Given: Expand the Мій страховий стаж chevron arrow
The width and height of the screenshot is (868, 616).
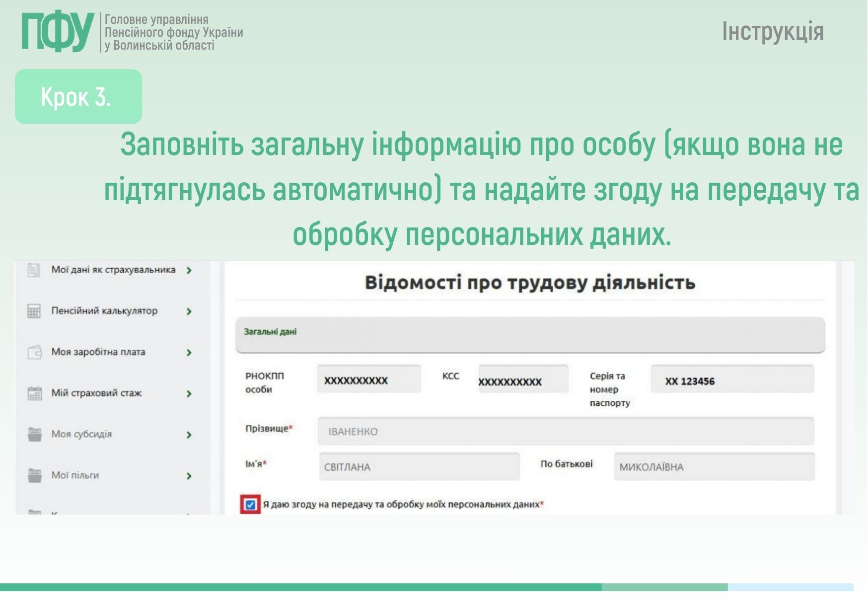Looking at the screenshot, I should pyautogui.click(x=189, y=394).
